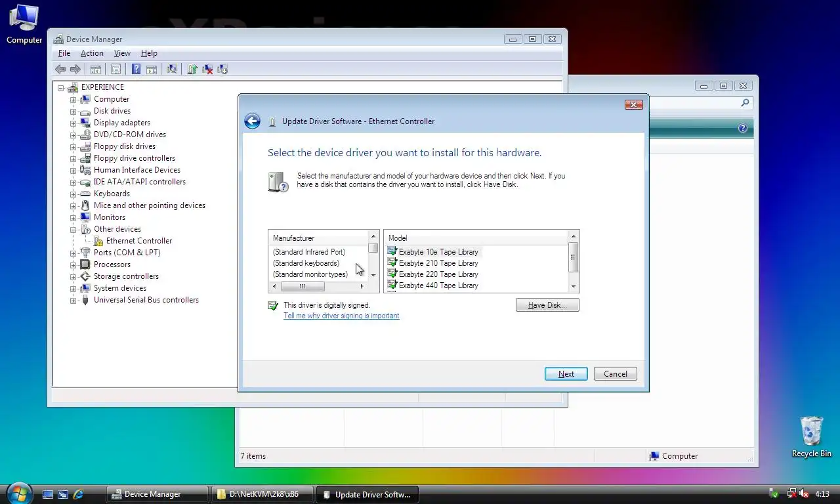
Task: Expand the Storage controllers node
Action: coord(73,276)
